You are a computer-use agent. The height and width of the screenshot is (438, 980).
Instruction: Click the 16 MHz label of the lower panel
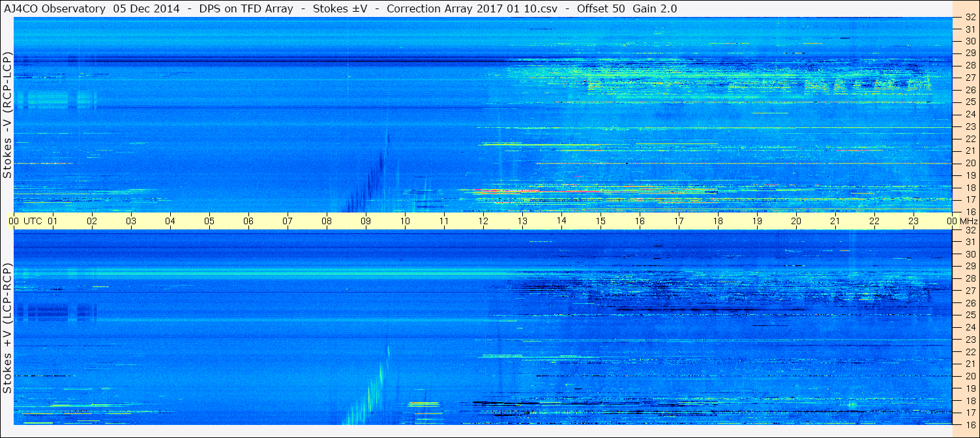pos(970,424)
